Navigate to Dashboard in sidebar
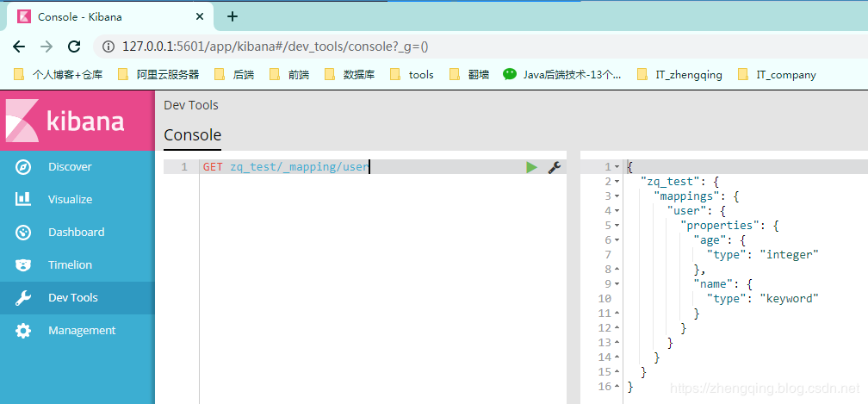Viewport: 868px width, 404px height. 77,233
